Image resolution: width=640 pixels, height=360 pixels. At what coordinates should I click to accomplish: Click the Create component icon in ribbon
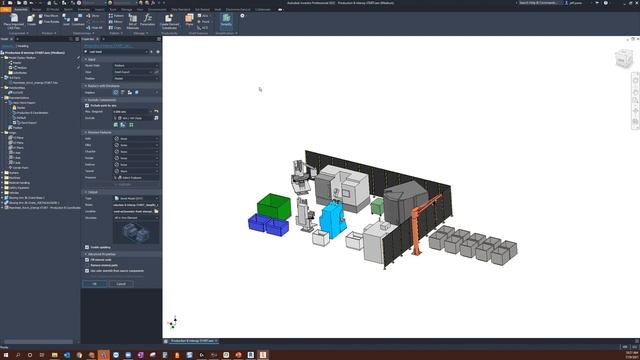[31, 19]
